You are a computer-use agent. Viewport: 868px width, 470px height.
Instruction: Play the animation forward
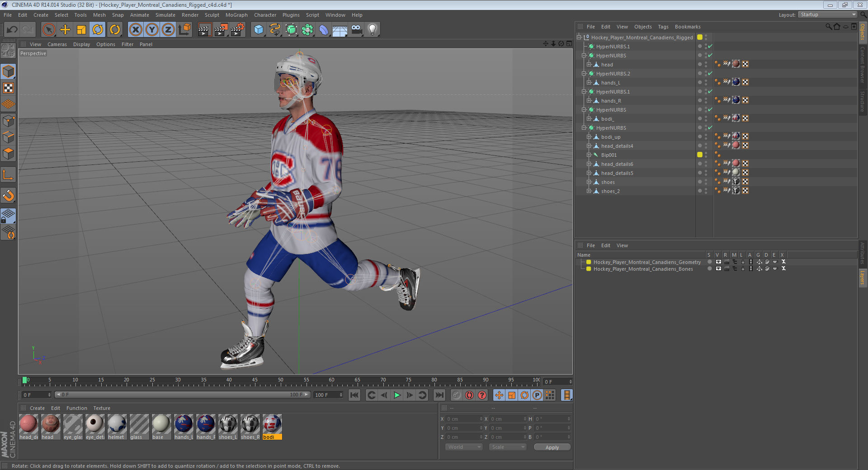click(397, 395)
